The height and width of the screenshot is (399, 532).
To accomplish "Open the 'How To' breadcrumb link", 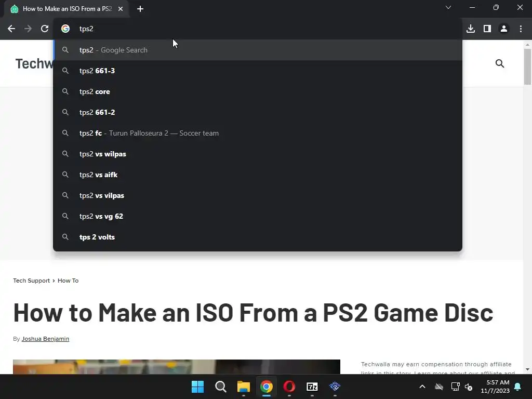I will click(x=68, y=281).
